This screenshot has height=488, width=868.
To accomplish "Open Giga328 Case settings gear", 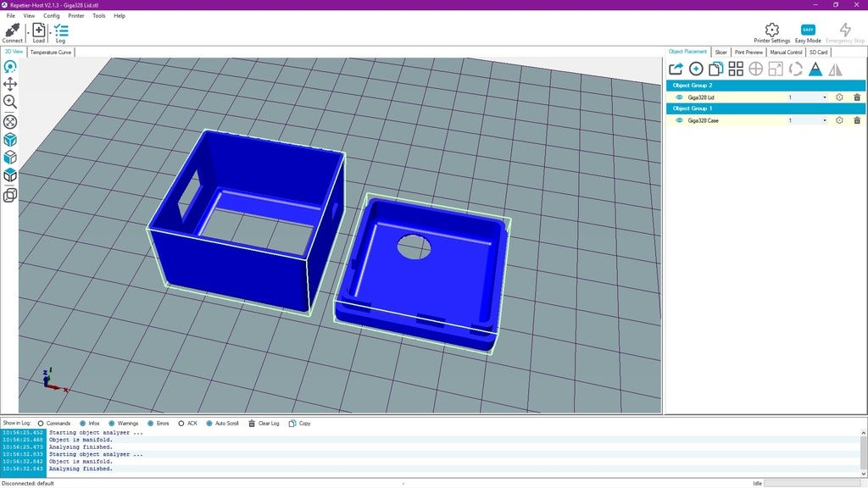I will tap(839, 120).
